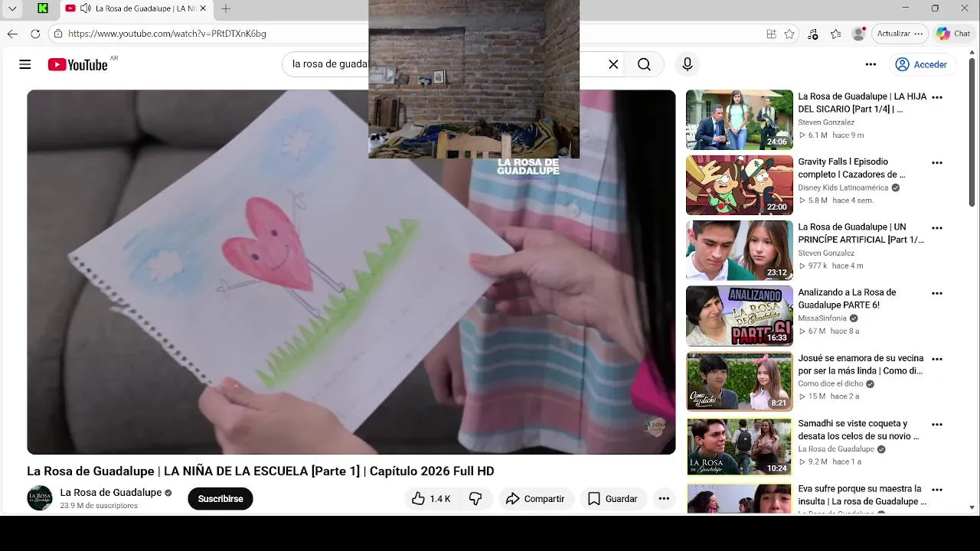The width and height of the screenshot is (980, 551).
Task: Open Josué se enamora de su vecina title
Action: [861, 364]
